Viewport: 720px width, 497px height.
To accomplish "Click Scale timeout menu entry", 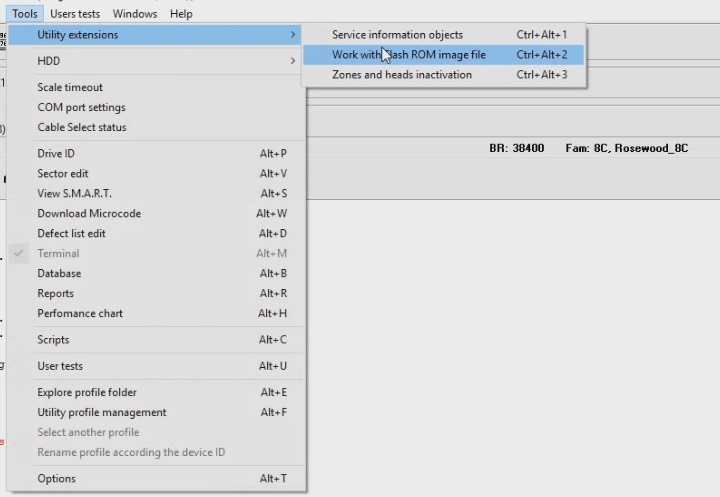I will pos(70,87).
